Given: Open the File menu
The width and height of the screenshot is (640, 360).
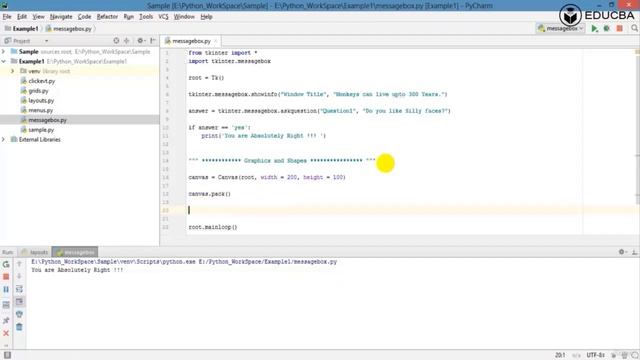Looking at the screenshot, I should (x=7, y=17).
